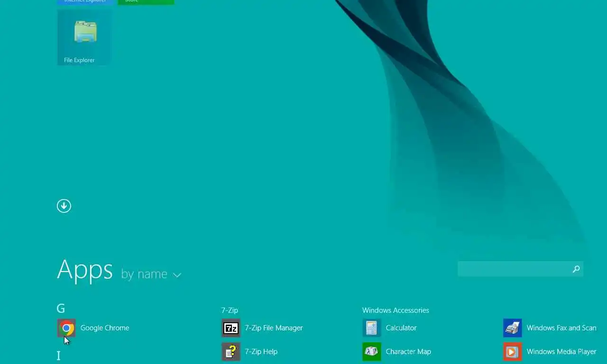Launch 7-Zip File Manager icon
This screenshot has width=607, height=364.
(231, 328)
